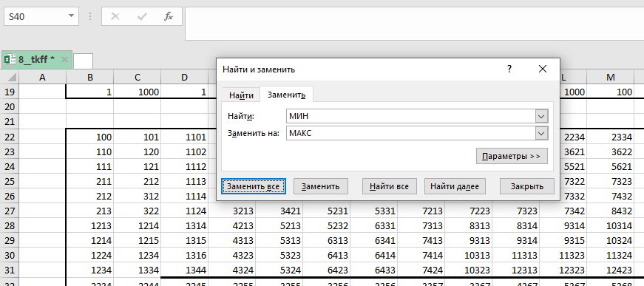
Task: Click cell containing 4323 in row 30
Action: (232, 255)
